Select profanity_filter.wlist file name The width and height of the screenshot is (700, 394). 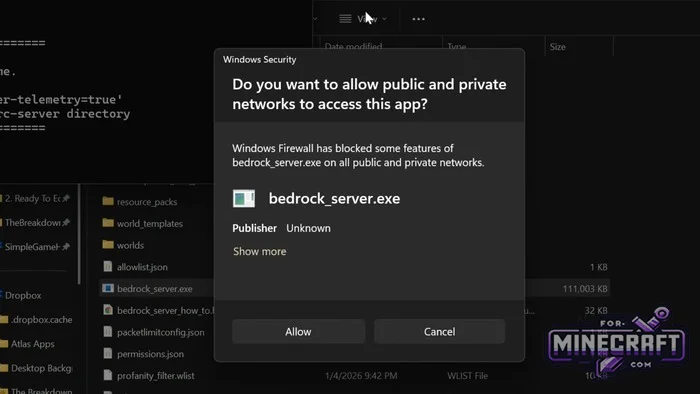[155, 376]
